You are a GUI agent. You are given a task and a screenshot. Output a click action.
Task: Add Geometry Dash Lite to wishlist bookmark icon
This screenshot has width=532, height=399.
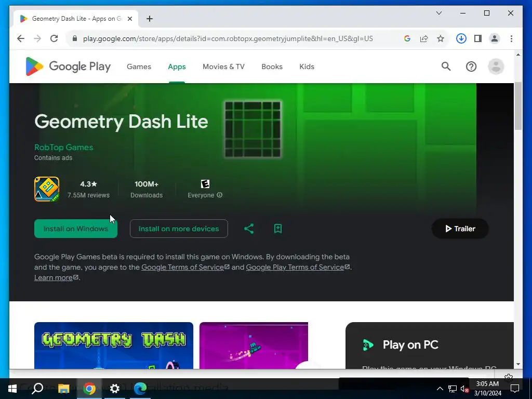click(x=278, y=229)
